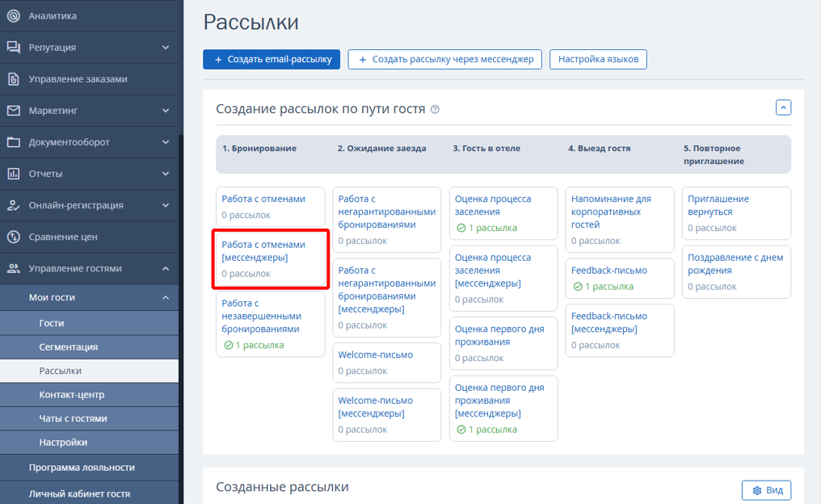Collapse the Мои гости submenu

(x=166, y=297)
